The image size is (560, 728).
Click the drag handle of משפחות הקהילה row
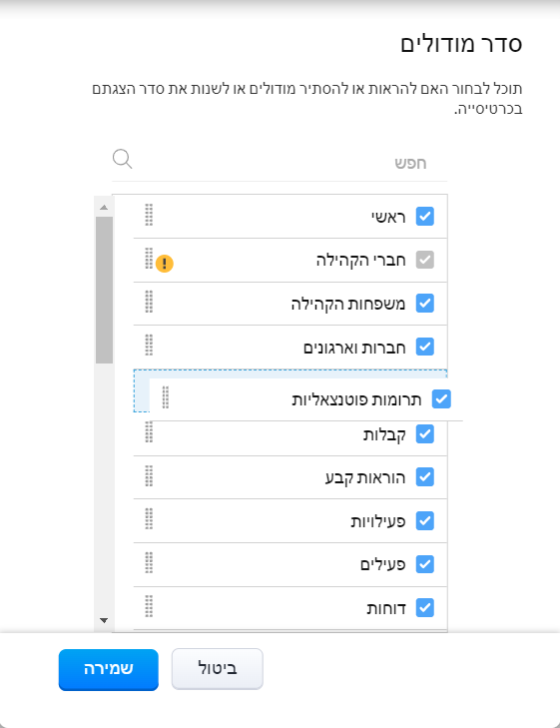(149, 302)
